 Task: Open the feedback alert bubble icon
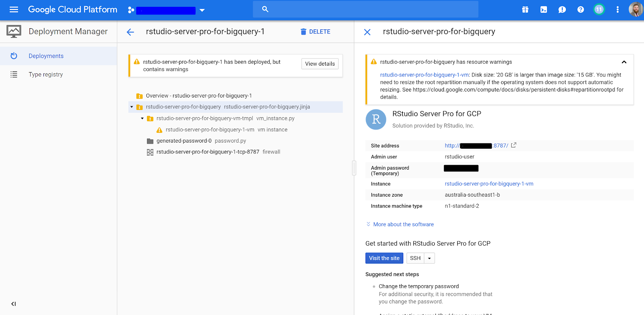(562, 10)
